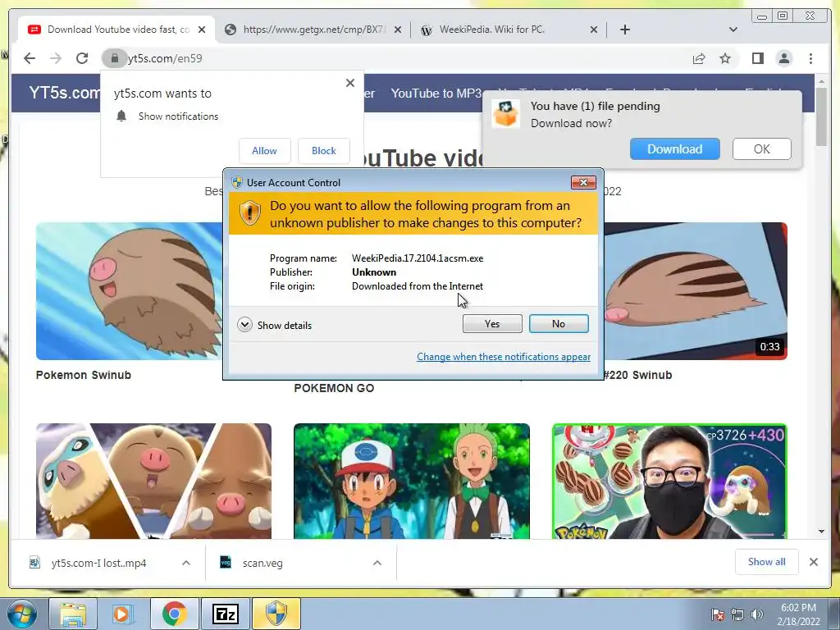Click the volume speaker tray icon
The image size is (840, 630).
click(x=756, y=614)
